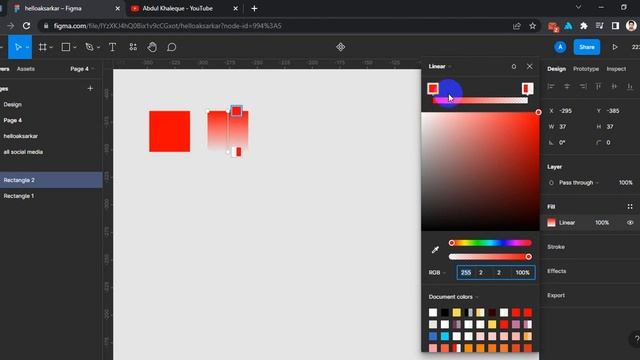Switch to the Prototype tab
The image size is (640, 360).
[x=586, y=69]
